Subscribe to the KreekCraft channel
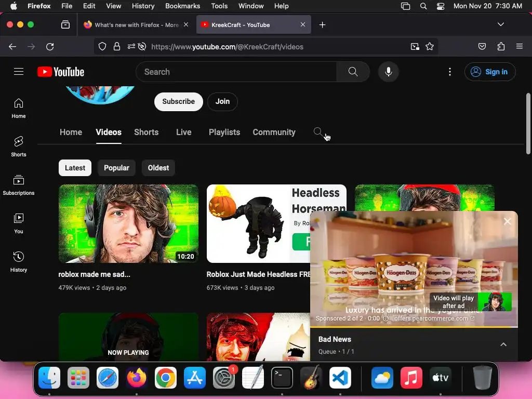 point(179,101)
